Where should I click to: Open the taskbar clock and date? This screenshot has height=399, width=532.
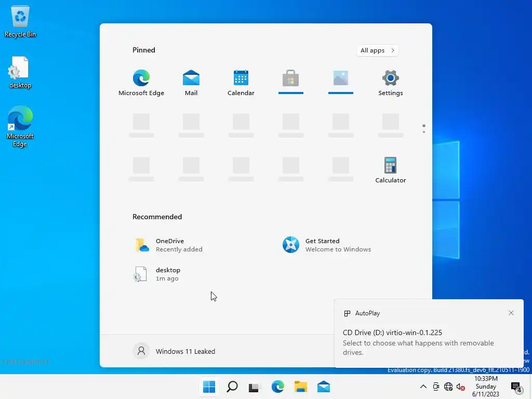coord(486,387)
